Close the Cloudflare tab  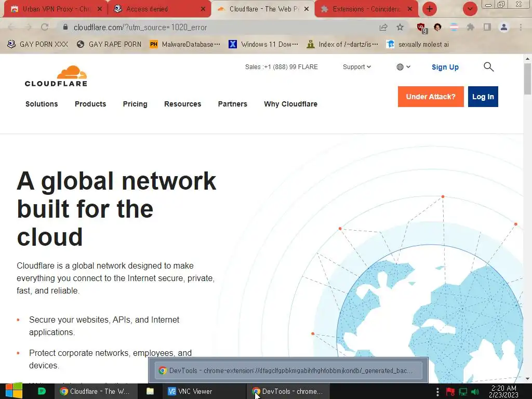[x=307, y=9]
